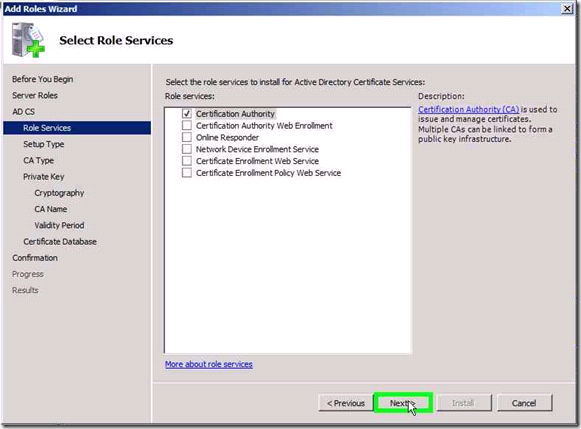Enable Certificate Enrollment Web Service
Viewport: 581px width, 429px height.
(x=187, y=161)
